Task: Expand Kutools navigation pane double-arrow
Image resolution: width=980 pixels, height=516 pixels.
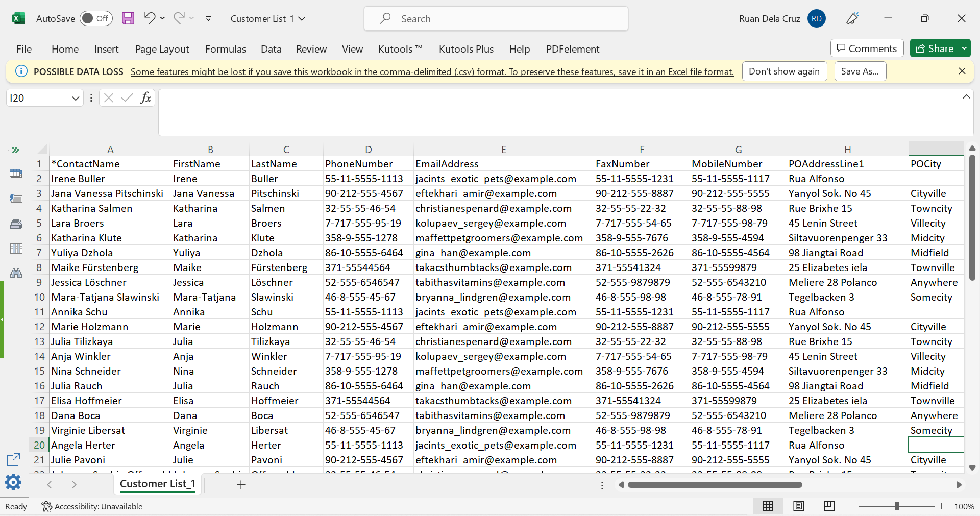Action: click(x=15, y=150)
